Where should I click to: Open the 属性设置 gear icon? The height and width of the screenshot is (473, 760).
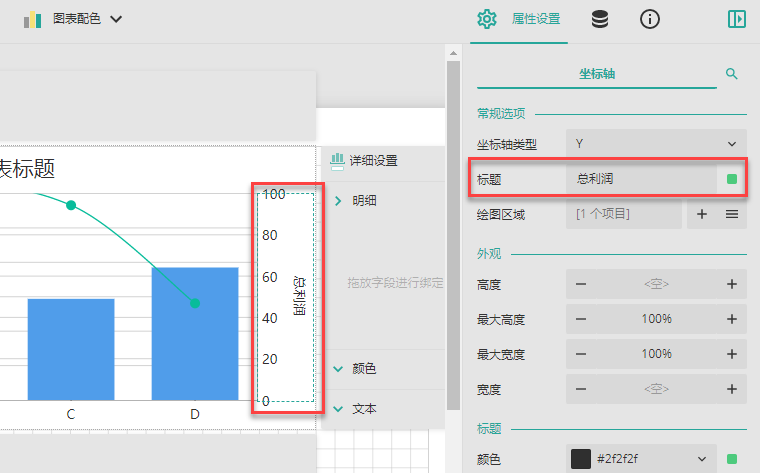(x=487, y=19)
